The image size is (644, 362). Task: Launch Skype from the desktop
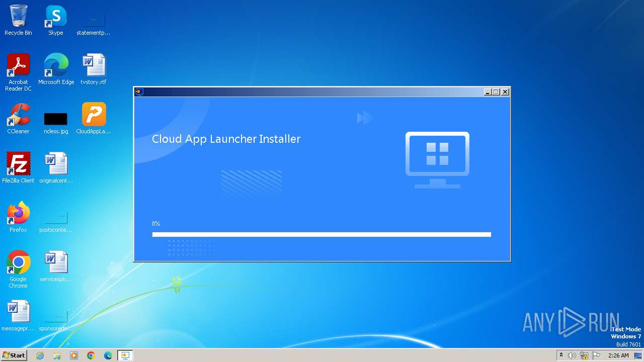click(x=55, y=20)
